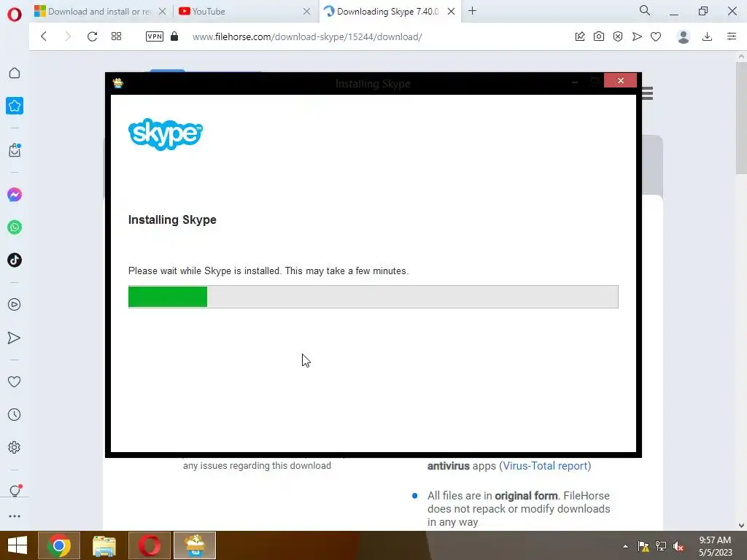
Task: Click the installer title bar icon
Action: (x=117, y=83)
